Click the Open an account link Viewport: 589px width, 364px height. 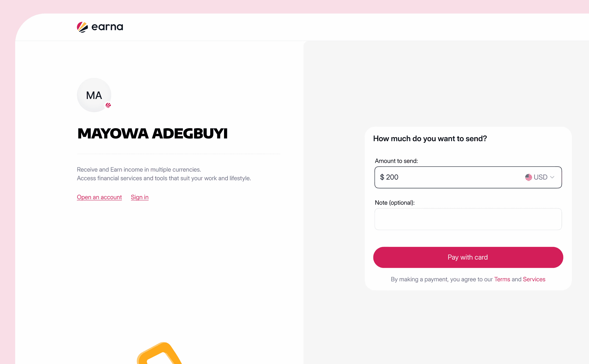[99, 197]
